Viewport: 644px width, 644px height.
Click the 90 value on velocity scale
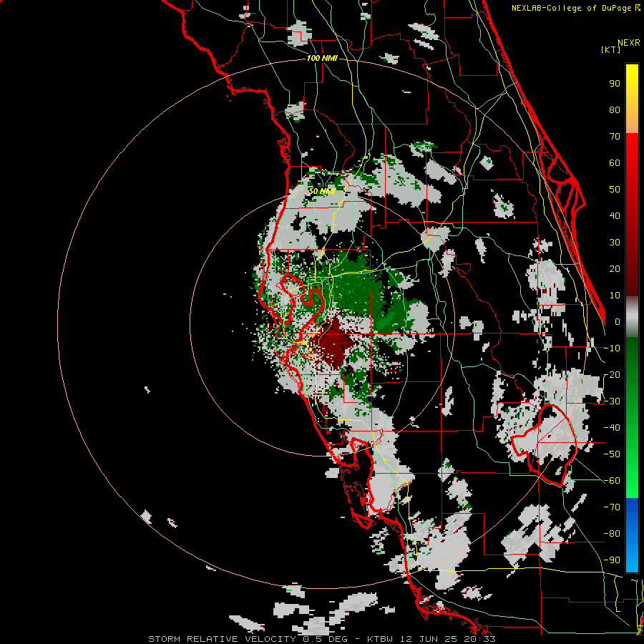(615, 84)
